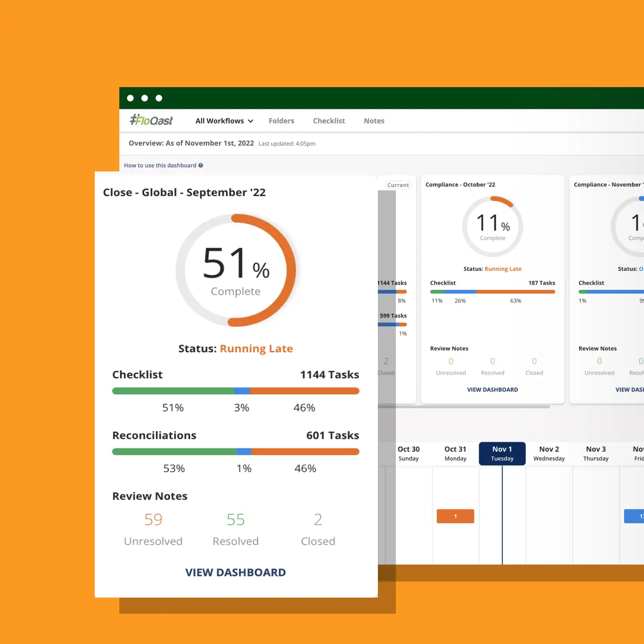Image resolution: width=644 pixels, height=644 pixels.
Task: Open 'How to use this dashboard' link
Action: 160,165
